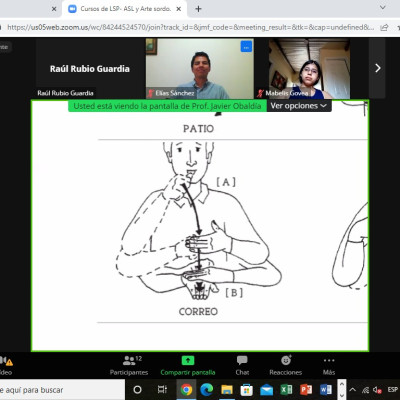Open the Reacciones menu
400x400 pixels.
point(286,365)
